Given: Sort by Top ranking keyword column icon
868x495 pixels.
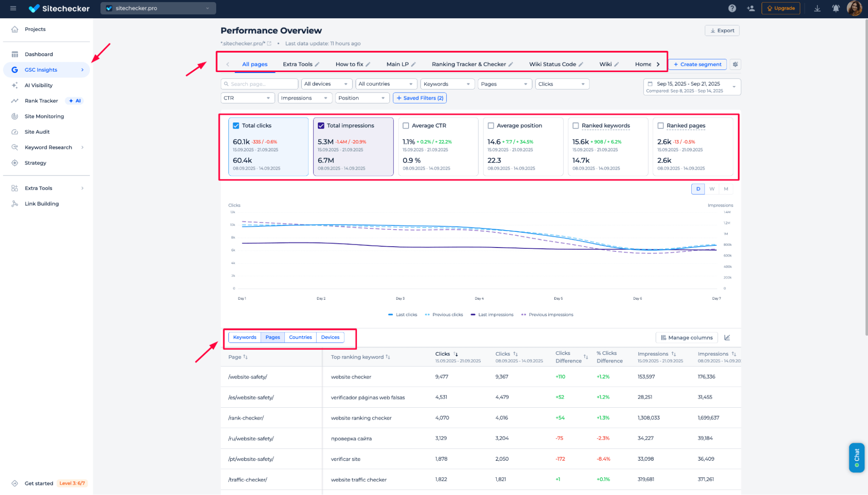Looking at the screenshot, I should click(388, 357).
